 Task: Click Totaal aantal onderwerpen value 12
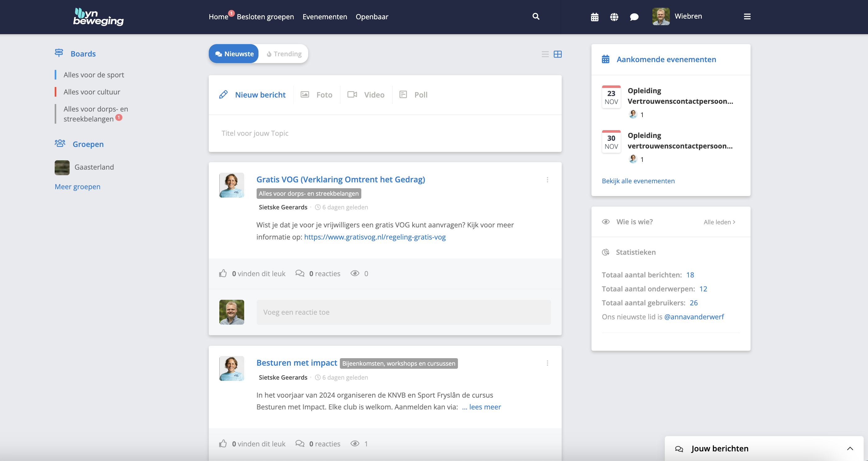[x=703, y=289]
